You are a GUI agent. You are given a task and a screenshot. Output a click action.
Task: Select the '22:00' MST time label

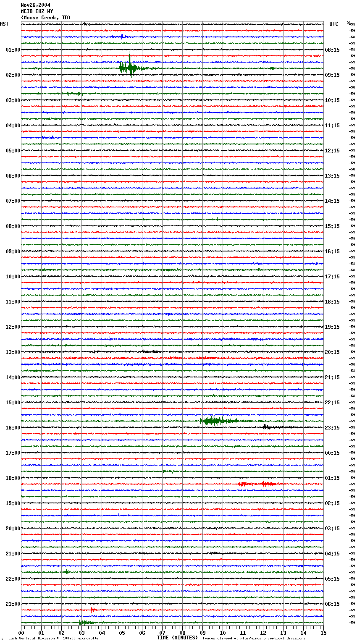click(x=13, y=579)
